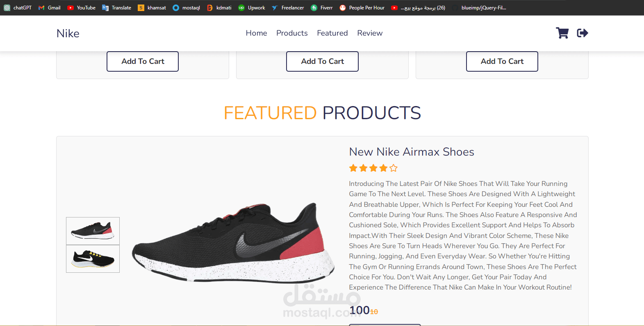Open the Review nav link

370,33
